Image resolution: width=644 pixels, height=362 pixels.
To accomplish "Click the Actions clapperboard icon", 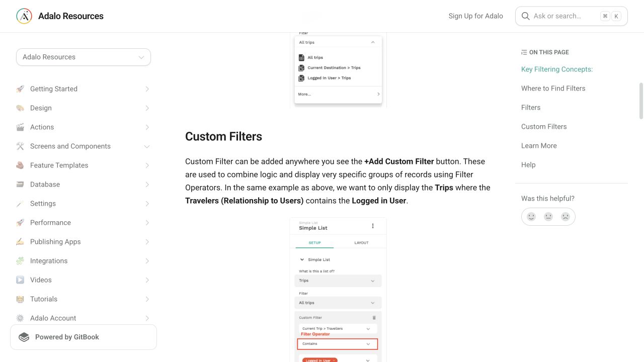I will 20,127.
